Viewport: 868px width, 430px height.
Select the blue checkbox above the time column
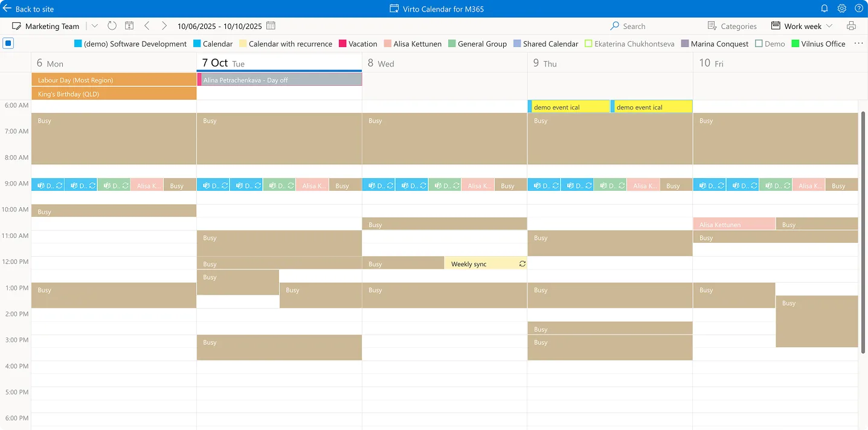(x=8, y=43)
